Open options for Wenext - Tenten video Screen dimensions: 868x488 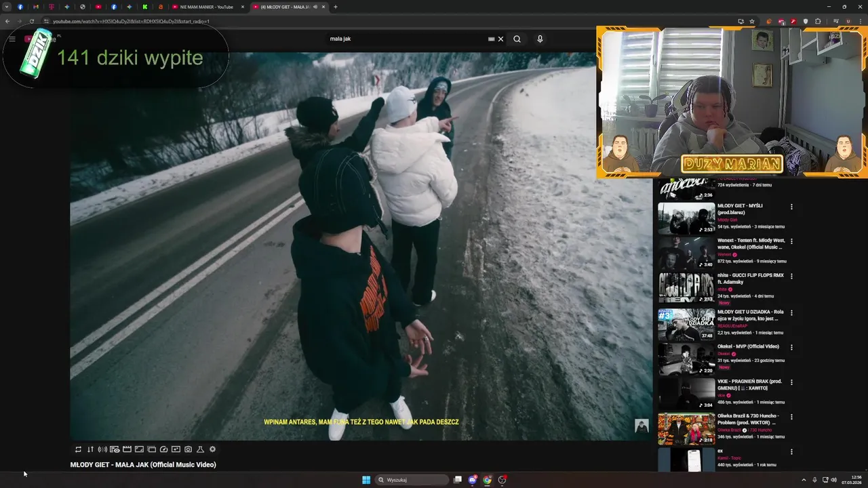(x=791, y=241)
